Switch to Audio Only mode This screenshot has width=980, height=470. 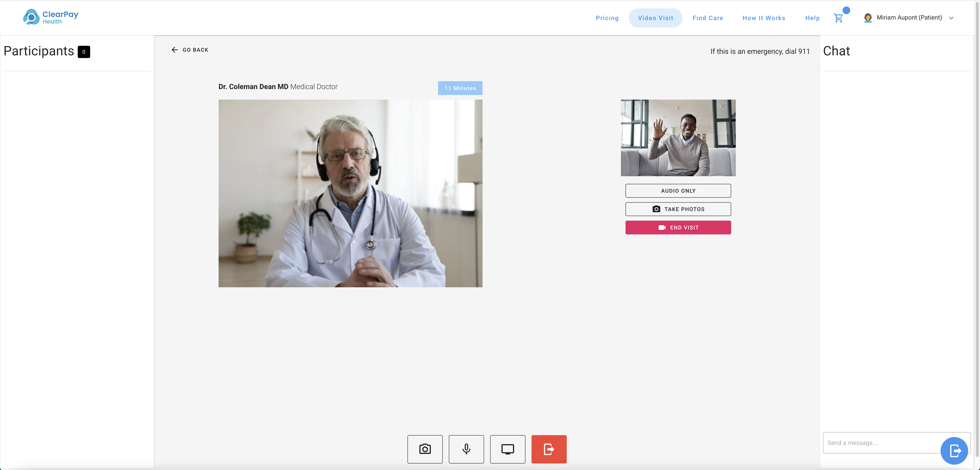point(678,191)
